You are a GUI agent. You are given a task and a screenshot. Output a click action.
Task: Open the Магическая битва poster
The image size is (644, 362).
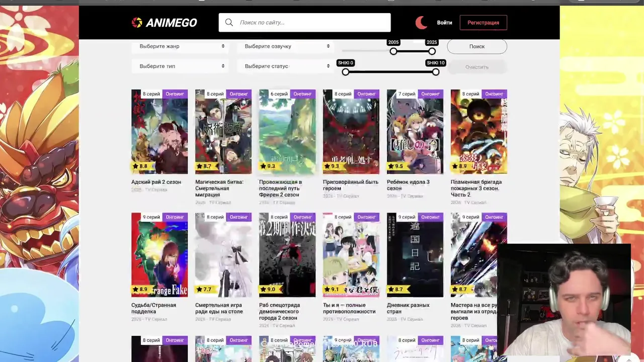coord(223,132)
